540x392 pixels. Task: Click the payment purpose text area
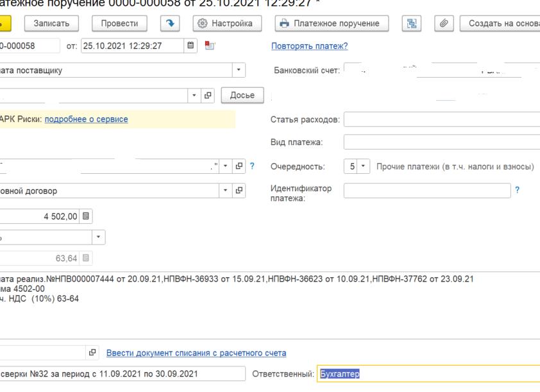pyautogui.click(x=270, y=305)
